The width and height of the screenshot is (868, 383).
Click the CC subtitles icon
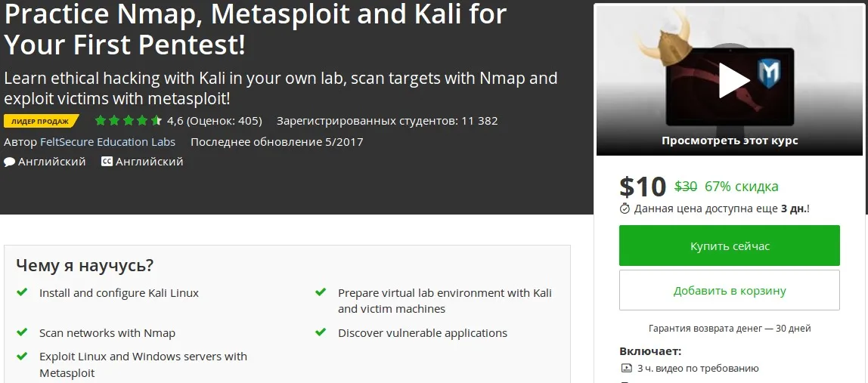(107, 162)
